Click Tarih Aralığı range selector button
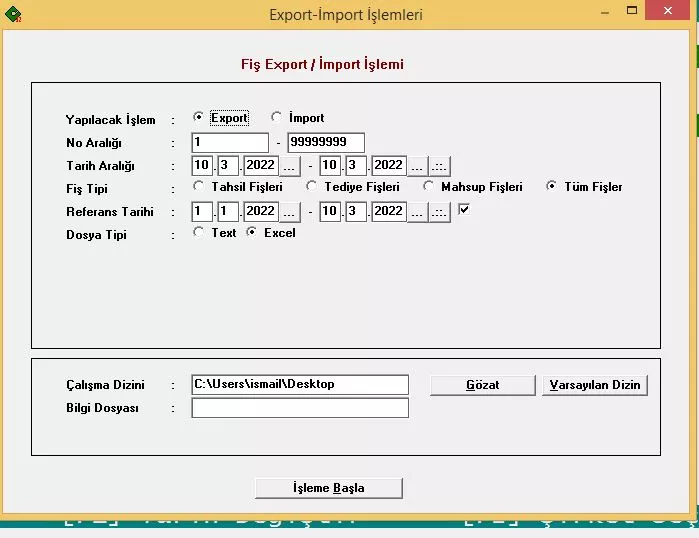This screenshot has height=538, width=699. (x=439, y=166)
